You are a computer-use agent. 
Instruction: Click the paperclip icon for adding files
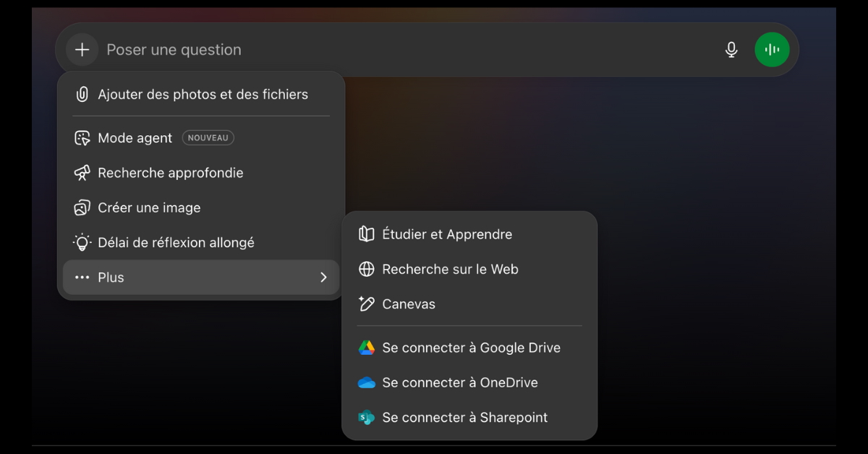pos(82,95)
